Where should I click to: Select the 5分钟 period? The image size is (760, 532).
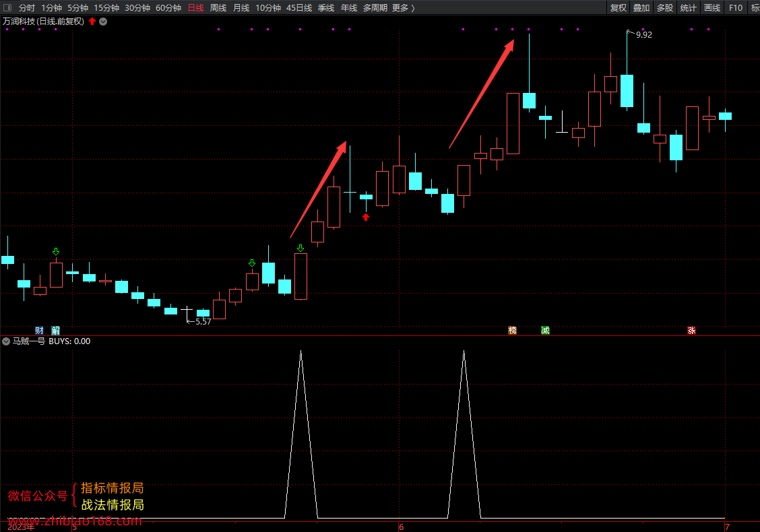77,8
